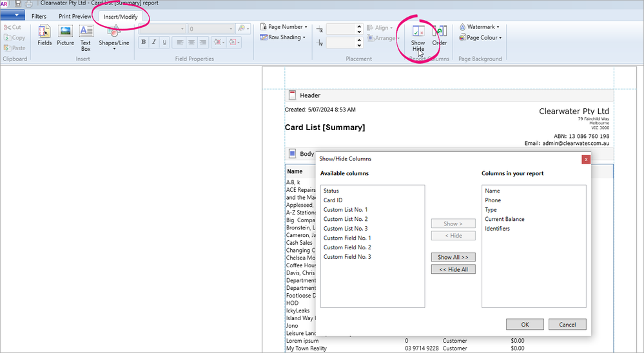Image resolution: width=644 pixels, height=353 pixels.
Task: Open the Page Number dropdown
Action: [x=284, y=27]
